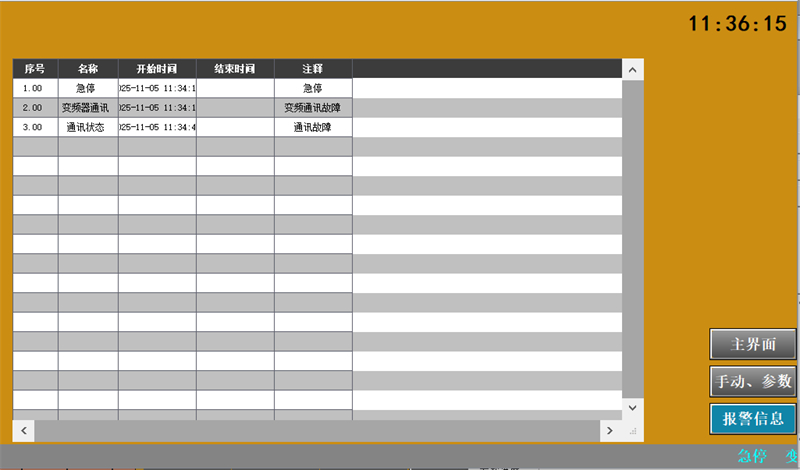The width and height of the screenshot is (800, 470).
Task: Sort by the 序号 column header
Action: [34, 69]
